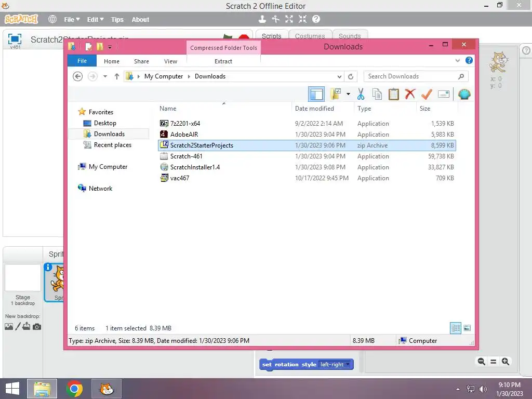
Task: Open the Home ribbon tab
Action: pyautogui.click(x=112, y=61)
